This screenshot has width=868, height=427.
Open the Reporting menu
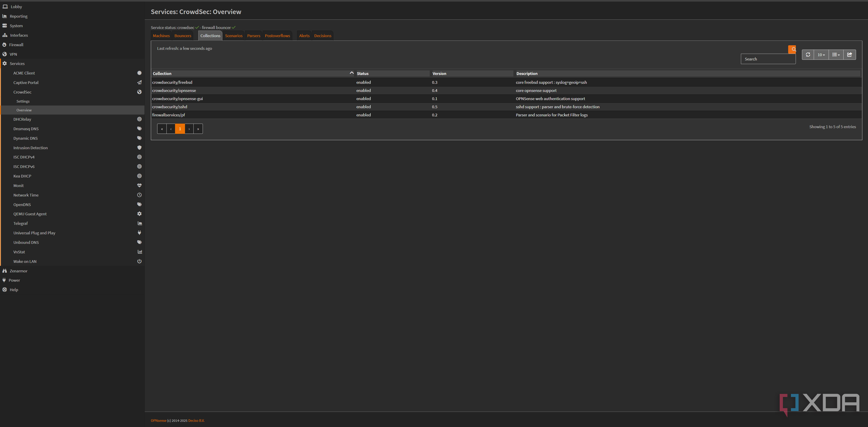coord(72,16)
